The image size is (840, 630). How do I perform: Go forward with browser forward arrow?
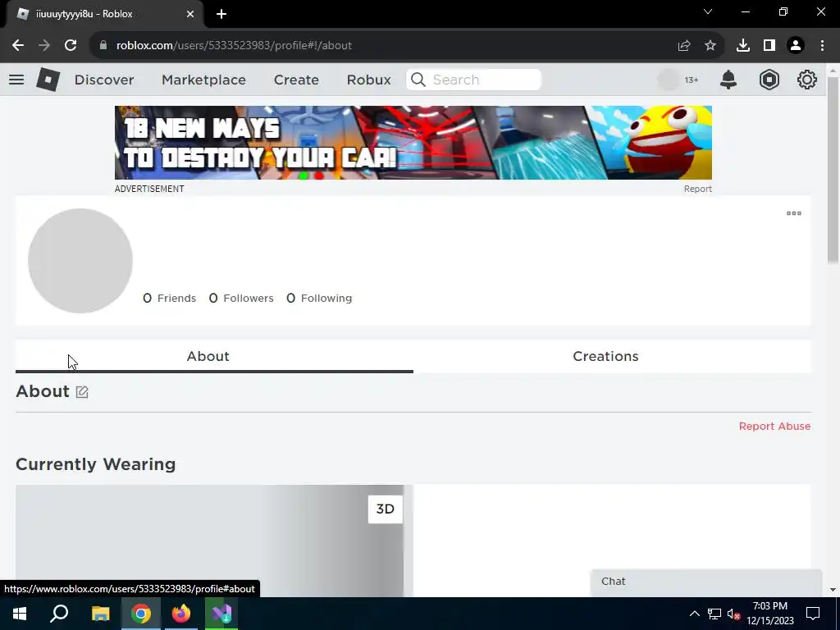click(44, 46)
